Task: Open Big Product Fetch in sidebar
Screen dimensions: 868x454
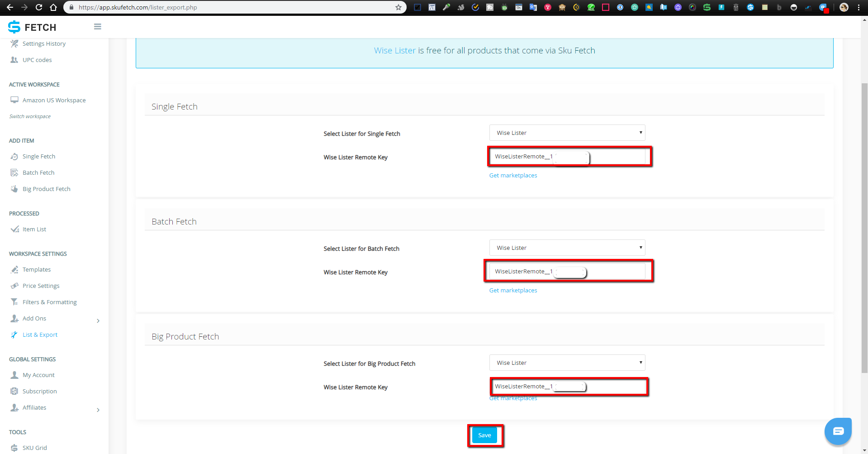Action: 47,189
